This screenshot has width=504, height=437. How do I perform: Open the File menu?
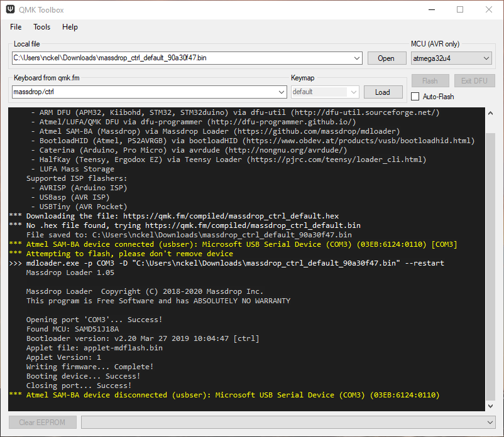click(x=16, y=27)
